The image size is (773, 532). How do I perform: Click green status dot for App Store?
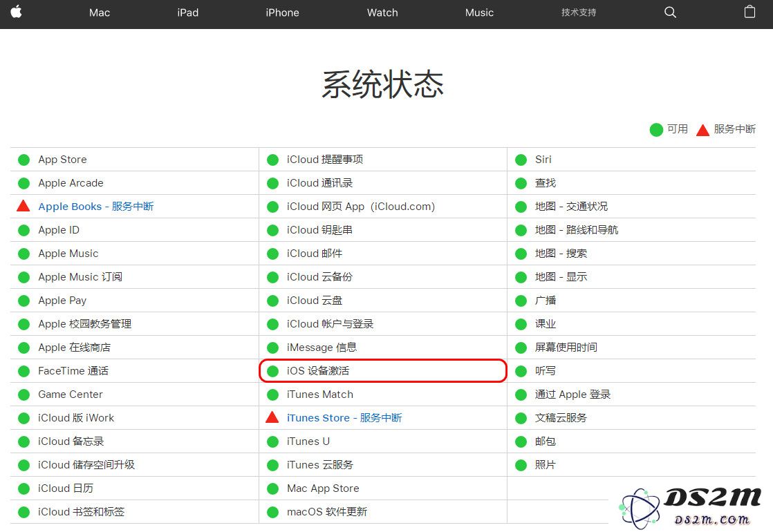[x=24, y=160]
